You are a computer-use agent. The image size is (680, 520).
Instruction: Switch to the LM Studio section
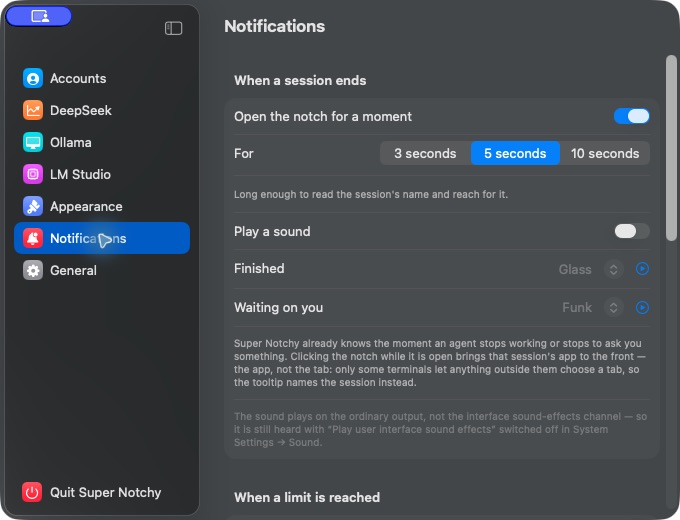tap(102, 174)
